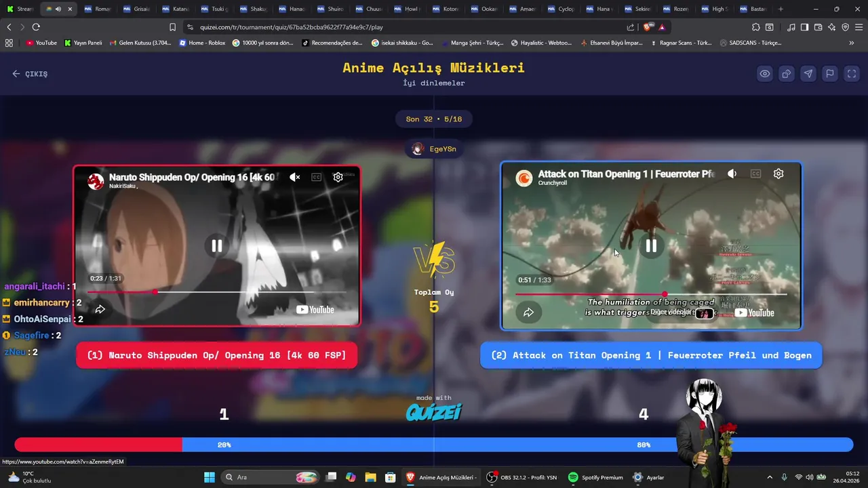Switch to the Stream tab
This screenshot has height=488, width=868.
pos(20,9)
